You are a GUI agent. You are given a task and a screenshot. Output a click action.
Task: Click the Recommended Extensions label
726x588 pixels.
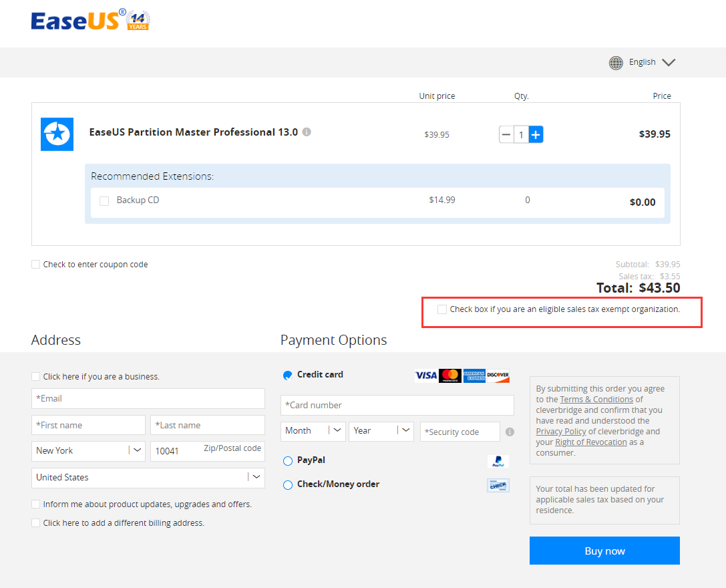152,176
